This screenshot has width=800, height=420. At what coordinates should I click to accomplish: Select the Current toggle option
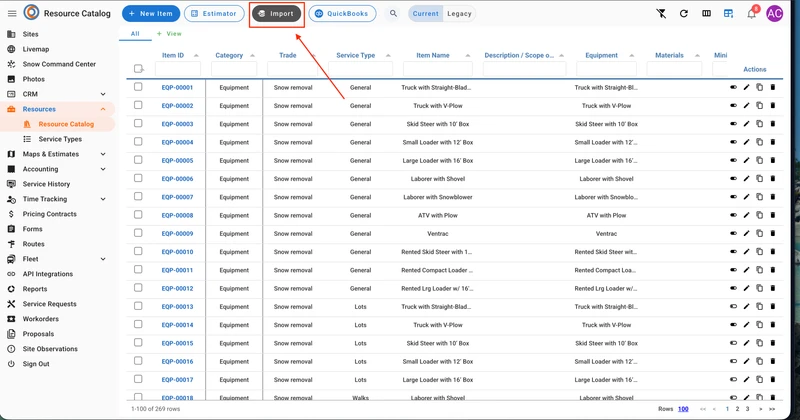tap(426, 14)
